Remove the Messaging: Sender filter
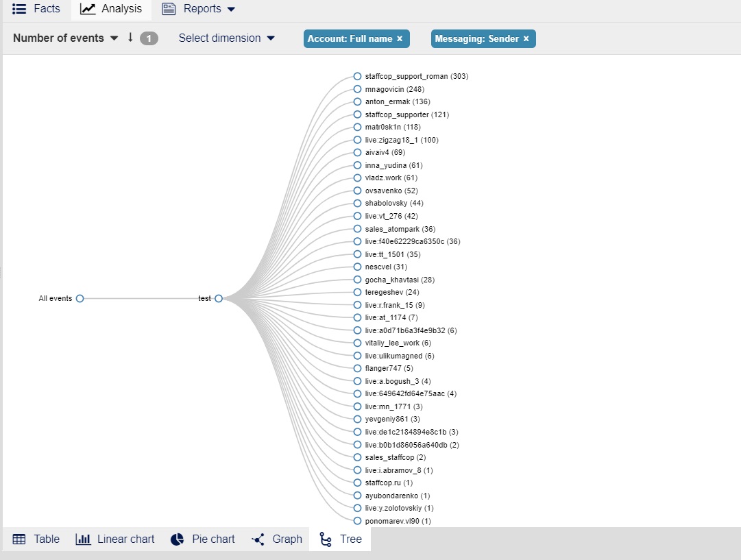This screenshot has width=741, height=560. [526, 39]
